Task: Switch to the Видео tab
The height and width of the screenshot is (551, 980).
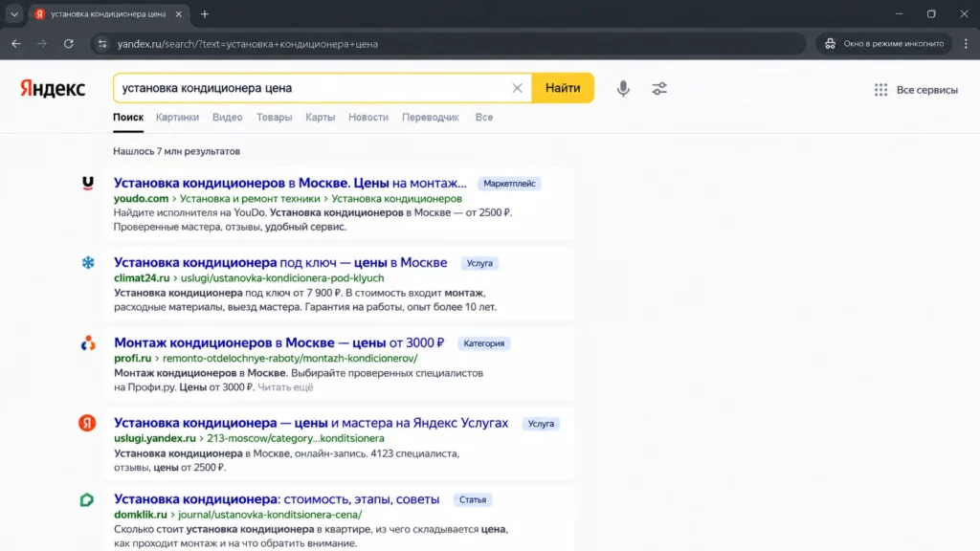Action: click(x=228, y=118)
